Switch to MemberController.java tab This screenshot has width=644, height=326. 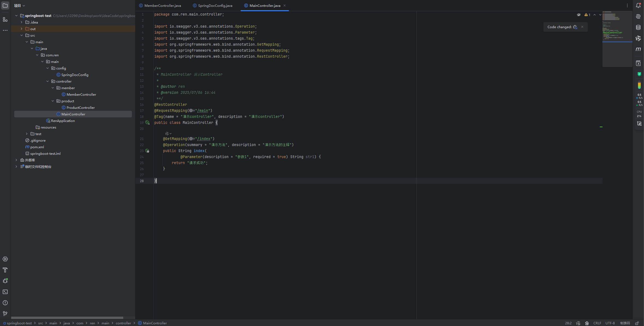(x=160, y=5)
